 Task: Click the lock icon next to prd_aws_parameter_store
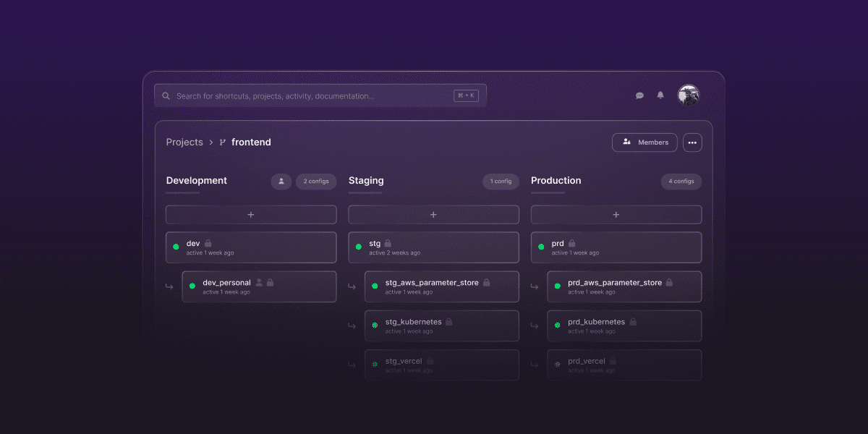[669, 283]
